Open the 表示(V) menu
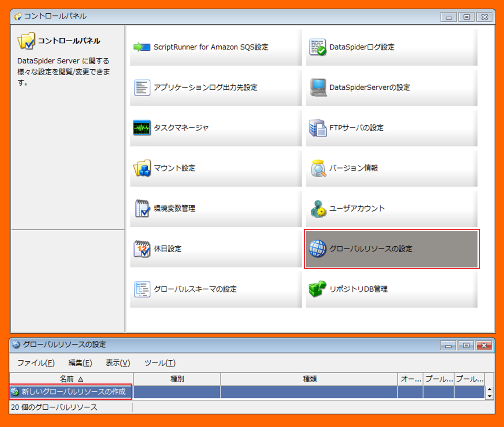 click(x=118, y=363)
